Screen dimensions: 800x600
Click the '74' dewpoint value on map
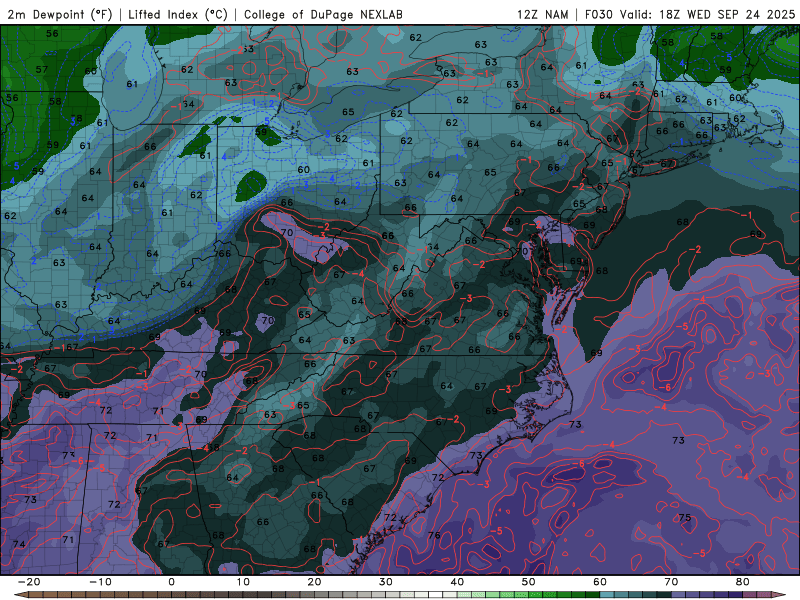(19, 544)
